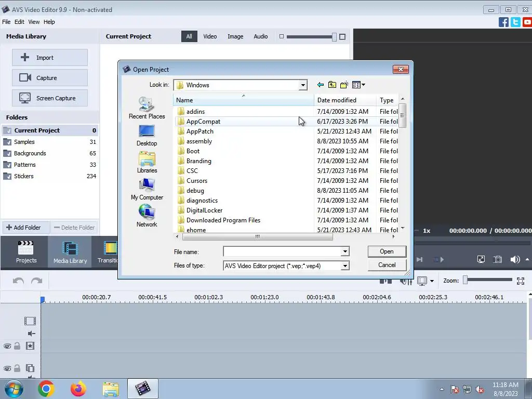Fit the timeline with the zoom-to-fit icon

tap(521, 281)
